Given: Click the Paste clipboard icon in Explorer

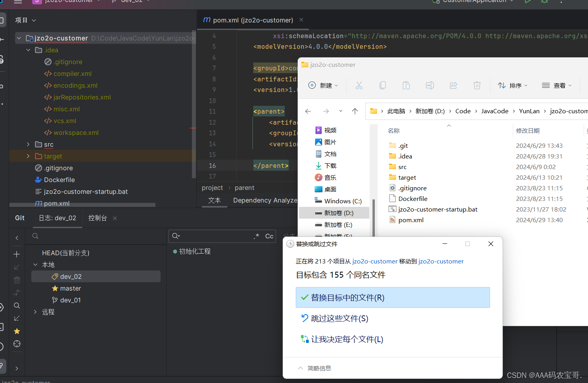Looking at the screenshot, I should 406,85.
